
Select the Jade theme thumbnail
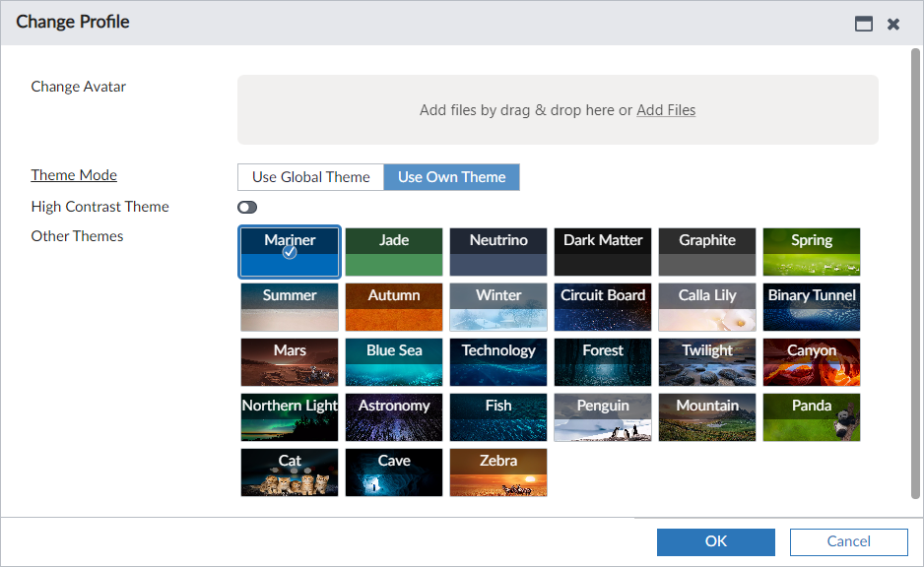393,252
